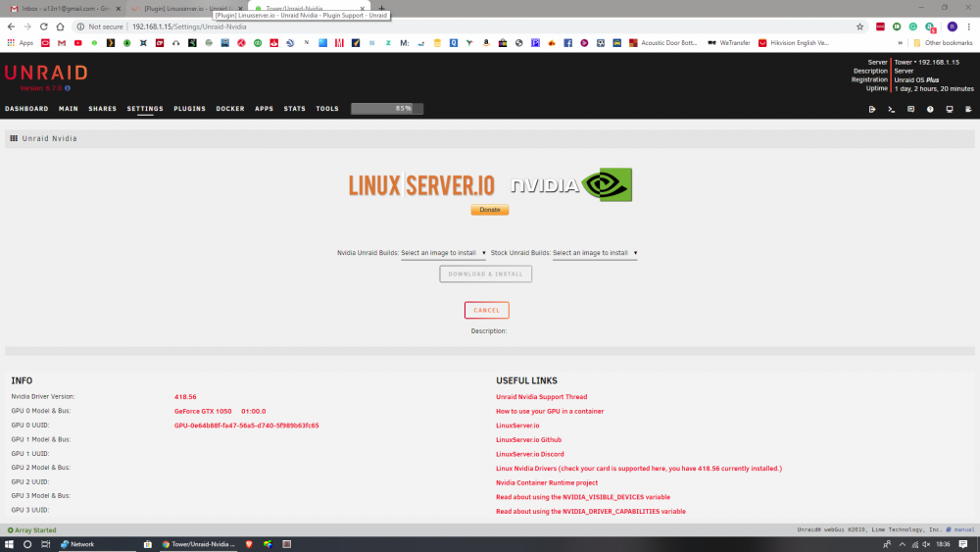Expand the Stock Unraid Builds dropdown
980x552 pixels.
[x=595, y=253]
